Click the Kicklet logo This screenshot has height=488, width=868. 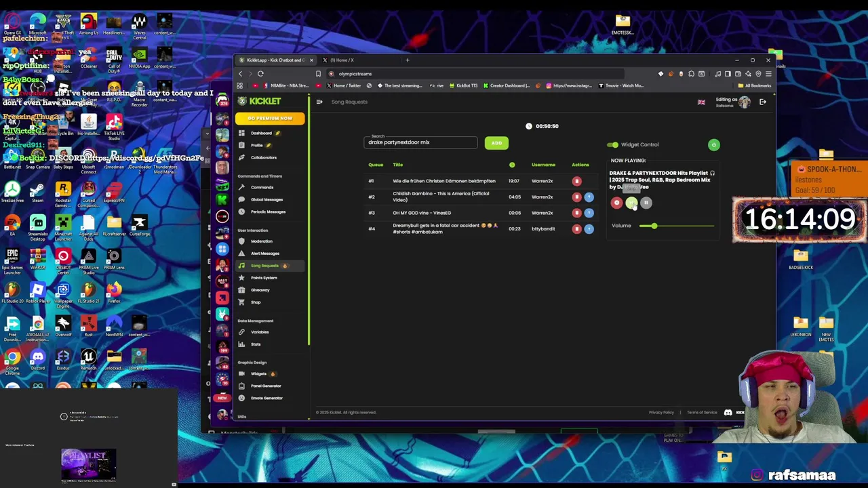coord(260,102)
